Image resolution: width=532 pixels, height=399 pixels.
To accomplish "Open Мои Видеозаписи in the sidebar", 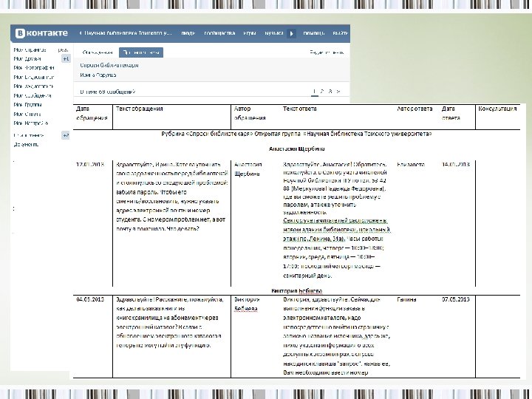I will [x=34, y=77].
